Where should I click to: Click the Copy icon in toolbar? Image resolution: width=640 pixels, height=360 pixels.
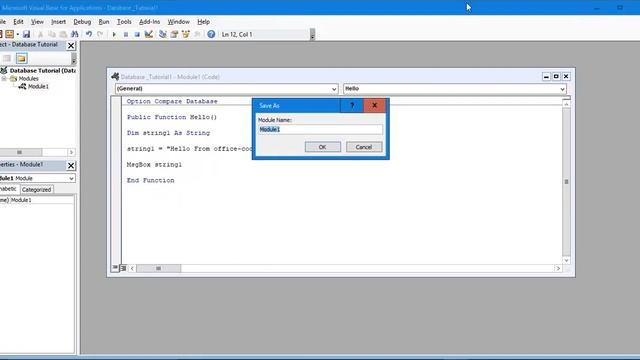(51, 34)
